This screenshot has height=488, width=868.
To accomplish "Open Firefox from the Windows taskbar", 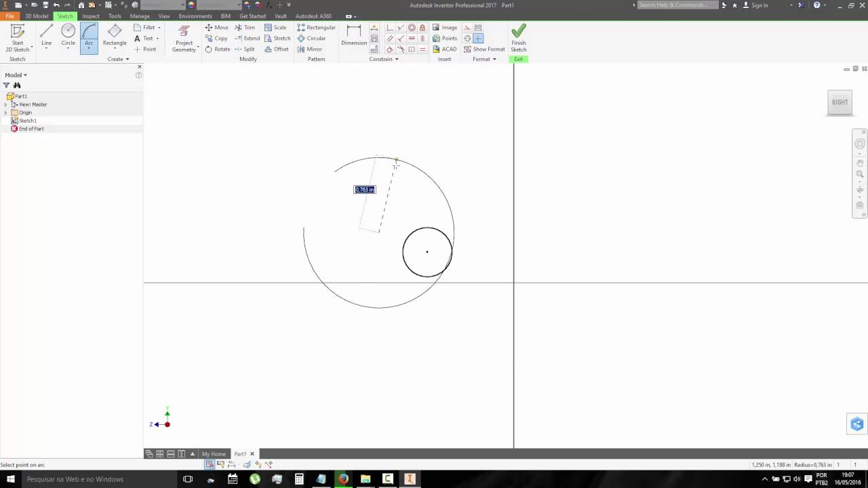I will [x=343, y=479].
